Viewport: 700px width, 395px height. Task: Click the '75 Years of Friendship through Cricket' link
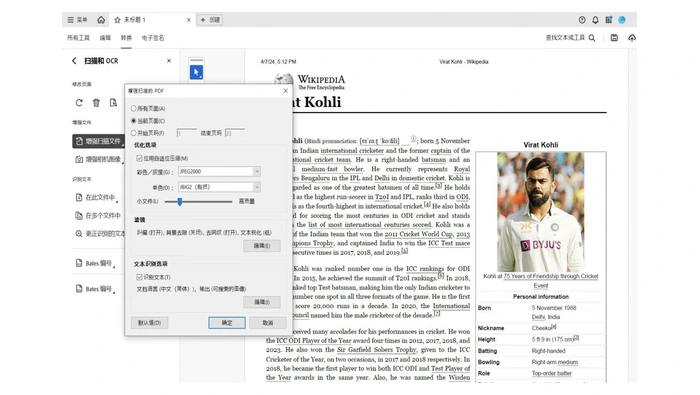click(x=551, y=280)
